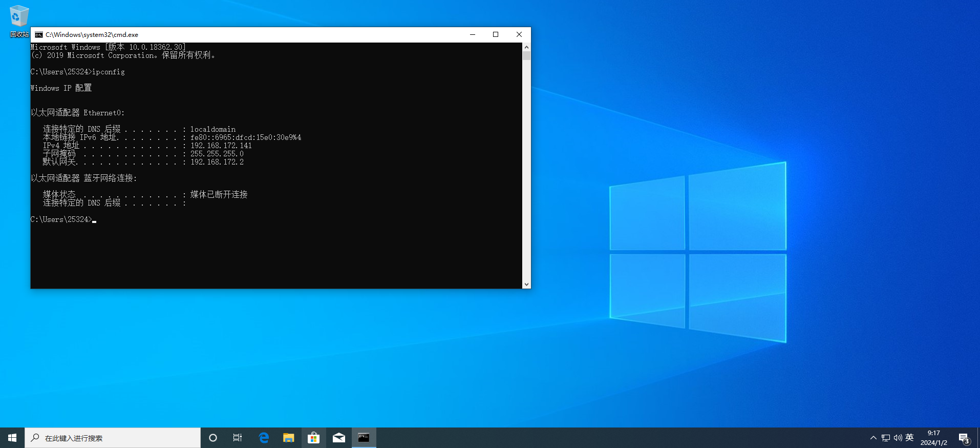Open Cortana from the taskbar
The height and width of the screenshot is (448, 980).
coord(213,438)
